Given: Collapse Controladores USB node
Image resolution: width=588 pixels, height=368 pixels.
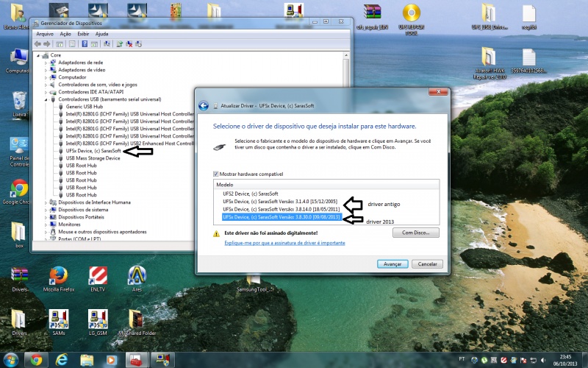Looking at the screenshot, I should [x=46, y=99].
